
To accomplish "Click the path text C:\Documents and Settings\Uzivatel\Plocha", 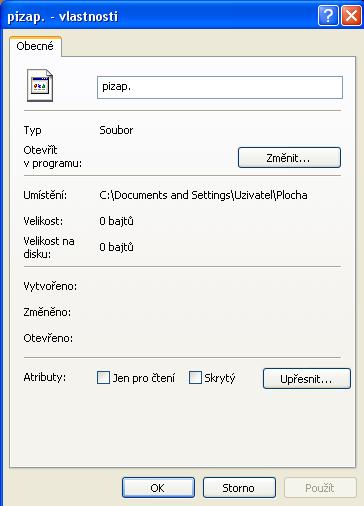I will pos(203,195).
